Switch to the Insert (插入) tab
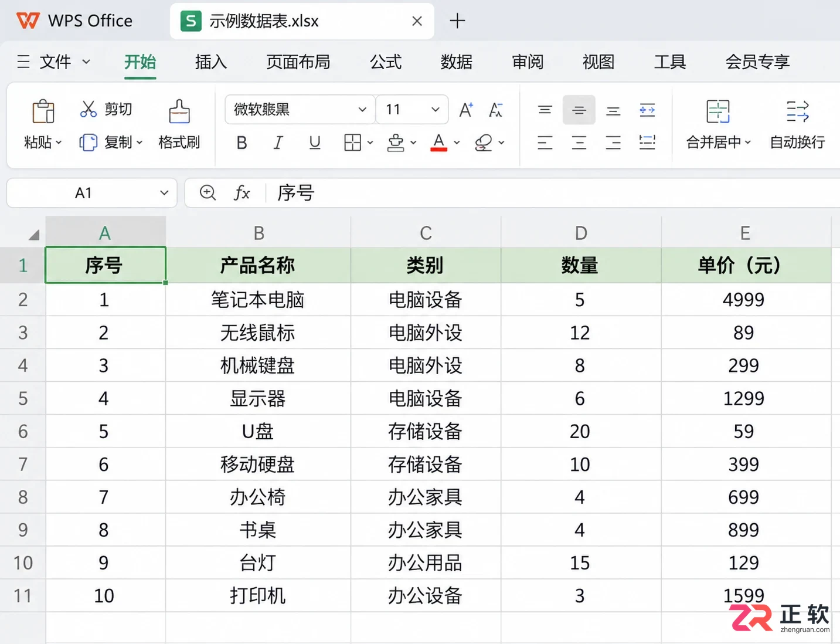840x644 pixels. click(211, 62)
